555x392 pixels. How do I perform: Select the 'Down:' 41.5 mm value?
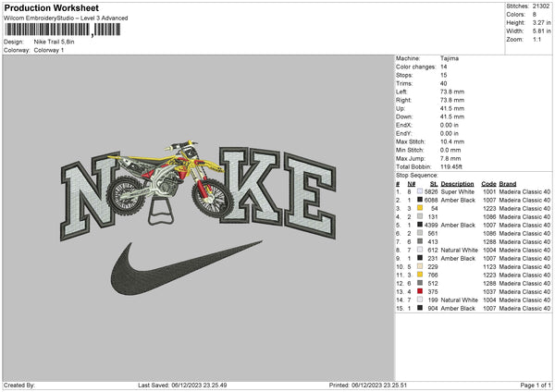click(x=452, y=116)
